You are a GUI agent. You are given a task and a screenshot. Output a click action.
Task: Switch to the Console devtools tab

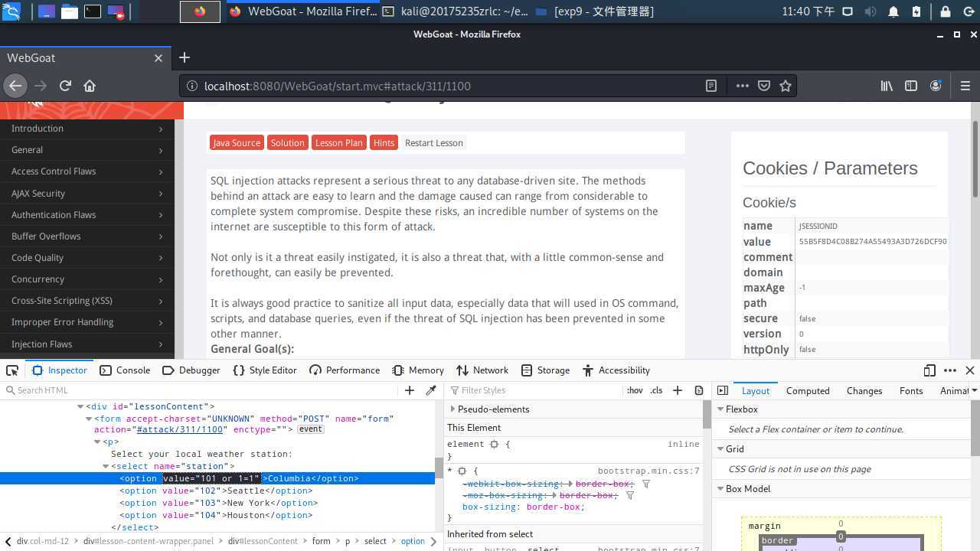pos(125,370)
